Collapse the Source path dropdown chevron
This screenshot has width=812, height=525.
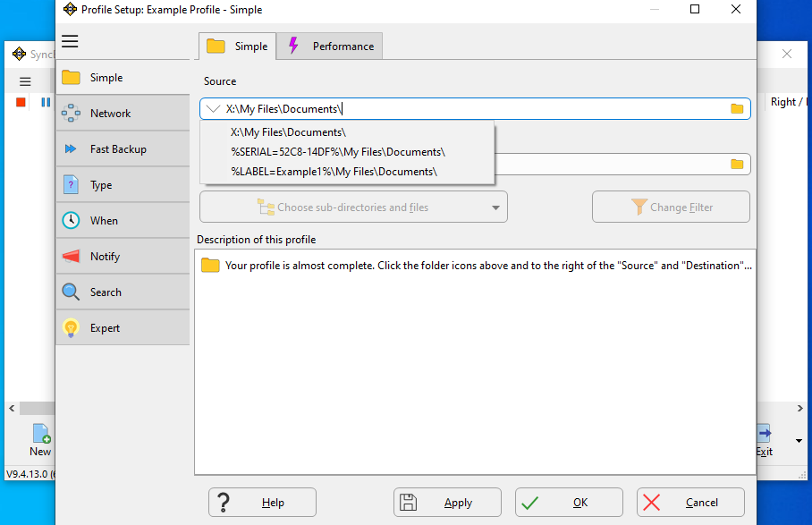[213, 109]
